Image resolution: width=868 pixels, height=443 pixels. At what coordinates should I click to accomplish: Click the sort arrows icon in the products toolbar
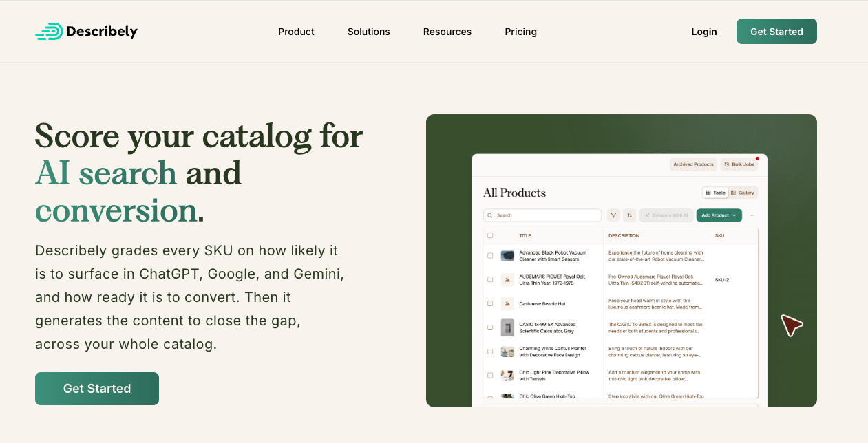[629, 215]
